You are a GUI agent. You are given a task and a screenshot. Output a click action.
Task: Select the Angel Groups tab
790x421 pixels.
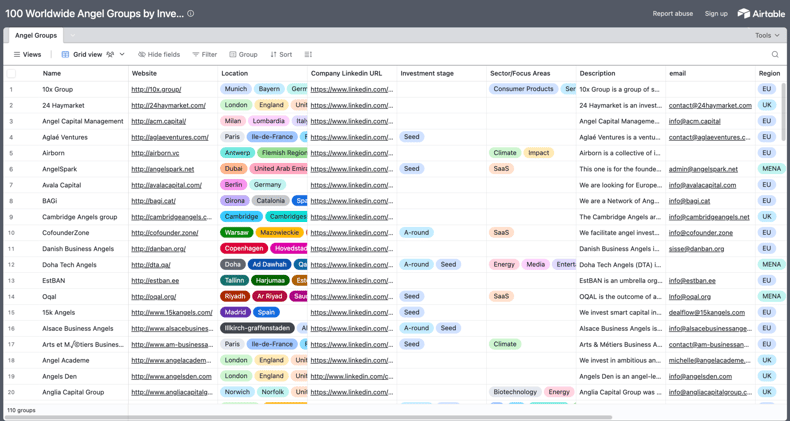(x=35, y=35)
